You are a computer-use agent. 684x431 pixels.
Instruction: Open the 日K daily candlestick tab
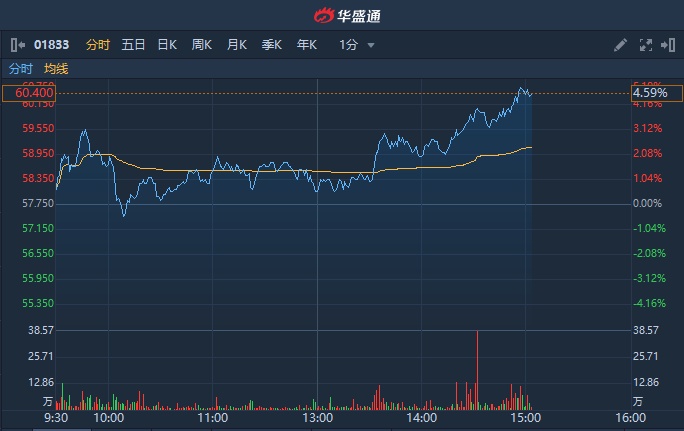(167, 45)
